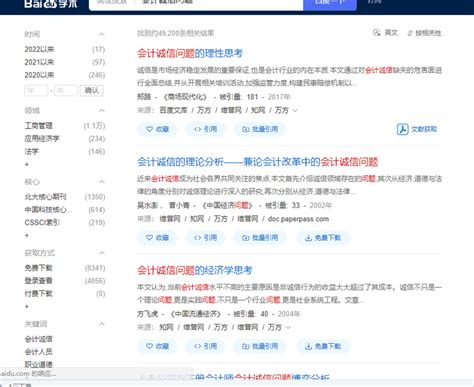Click 收藏 heart under 经济学思考 result

157,346
